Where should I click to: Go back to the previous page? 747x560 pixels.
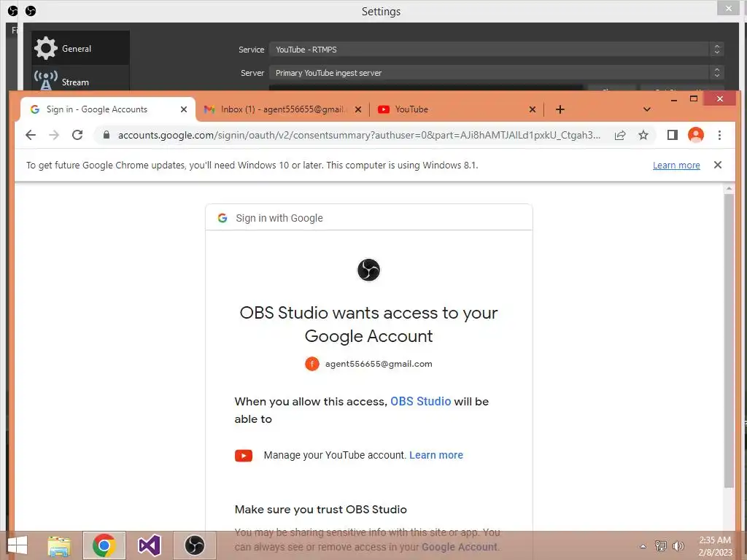click(x=31, y=135)
